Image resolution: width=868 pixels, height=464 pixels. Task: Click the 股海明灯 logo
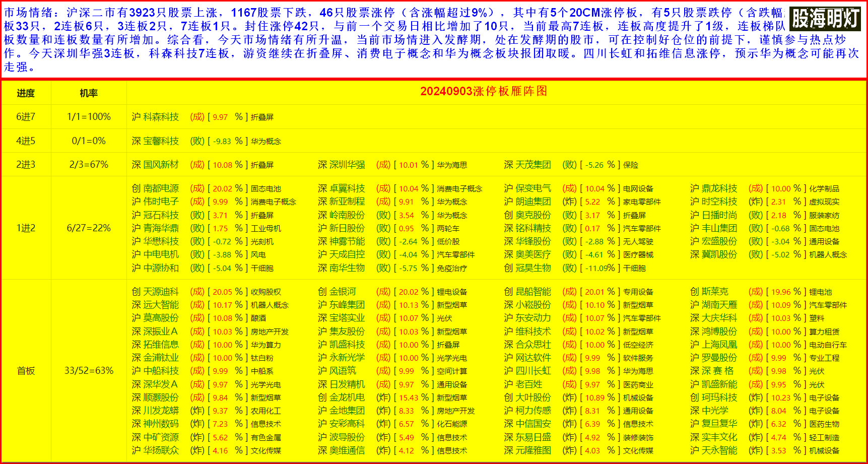coord(825,19)
